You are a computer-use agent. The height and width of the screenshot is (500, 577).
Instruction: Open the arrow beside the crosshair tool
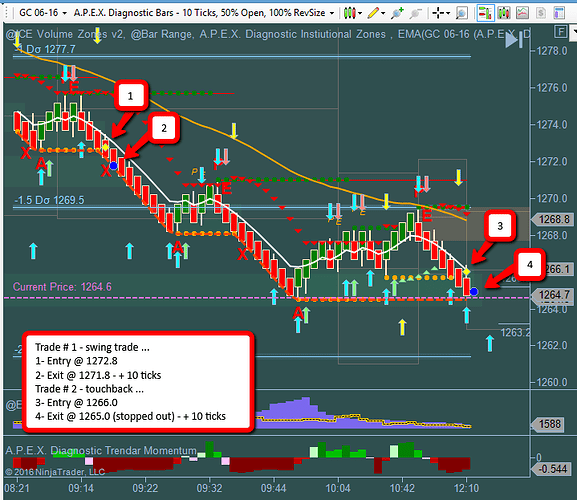coord(448,13)
